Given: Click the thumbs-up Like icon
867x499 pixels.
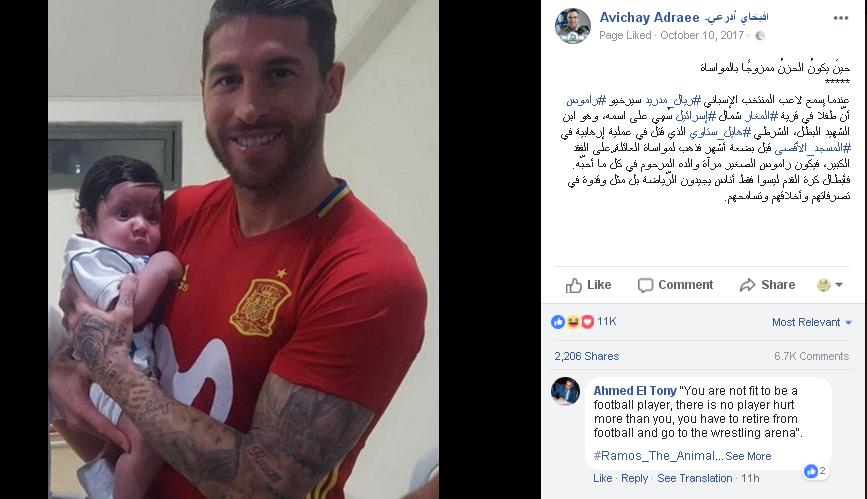Looking at the screenshot, I should 573,285.
